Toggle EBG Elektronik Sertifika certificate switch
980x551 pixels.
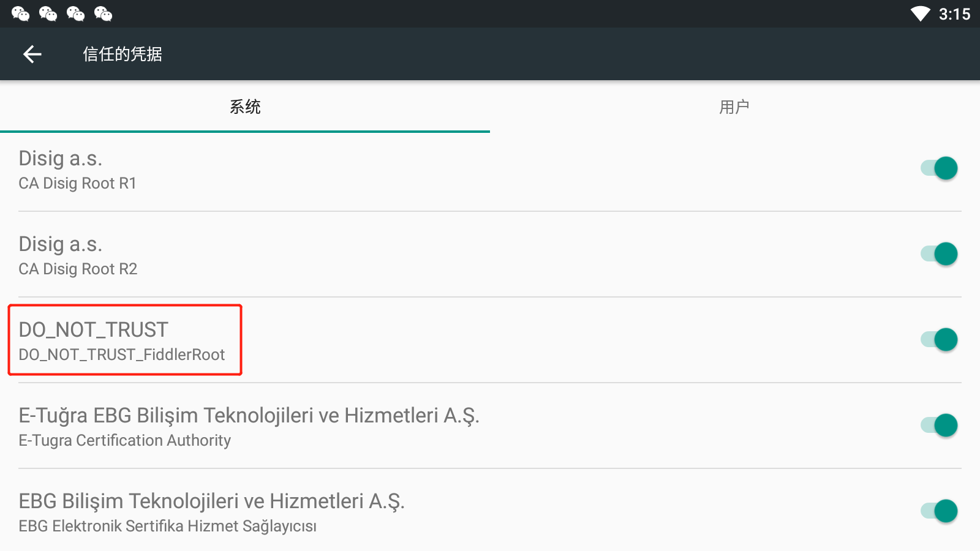point(940,511)
